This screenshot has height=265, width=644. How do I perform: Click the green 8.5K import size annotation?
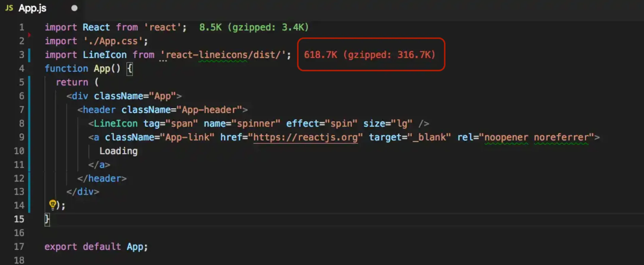click(254, 27)
